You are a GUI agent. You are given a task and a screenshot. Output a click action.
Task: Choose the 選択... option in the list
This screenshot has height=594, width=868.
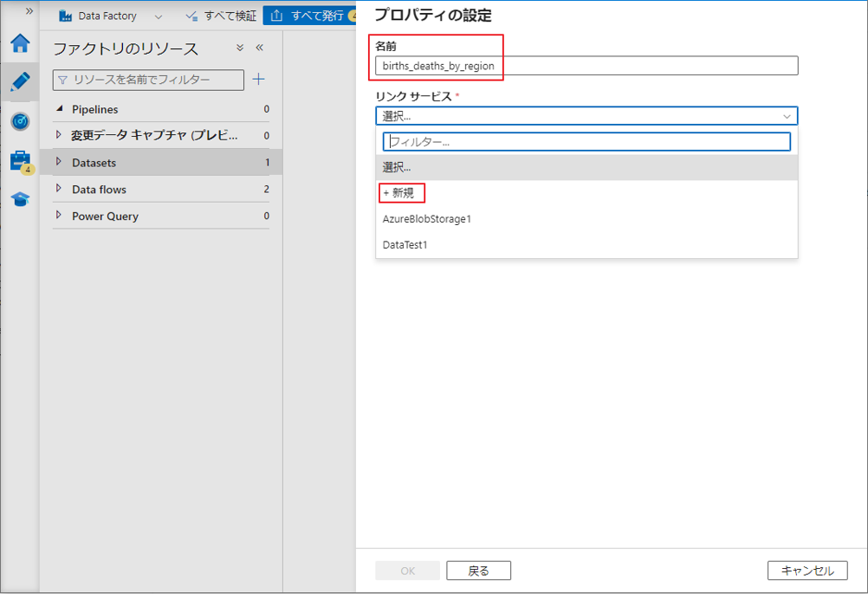pyautogui.click(x=586, y=167)
